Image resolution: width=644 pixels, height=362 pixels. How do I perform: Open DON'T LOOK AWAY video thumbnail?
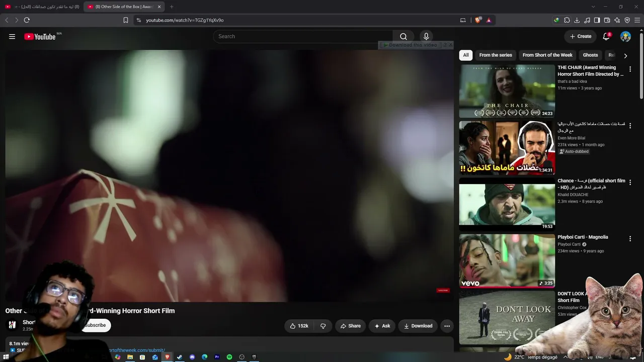coord(507,317)
